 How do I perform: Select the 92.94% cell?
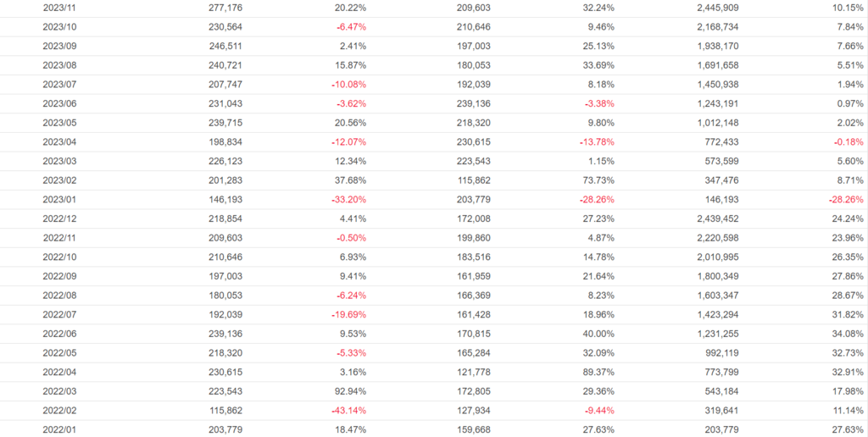point(350,391)
